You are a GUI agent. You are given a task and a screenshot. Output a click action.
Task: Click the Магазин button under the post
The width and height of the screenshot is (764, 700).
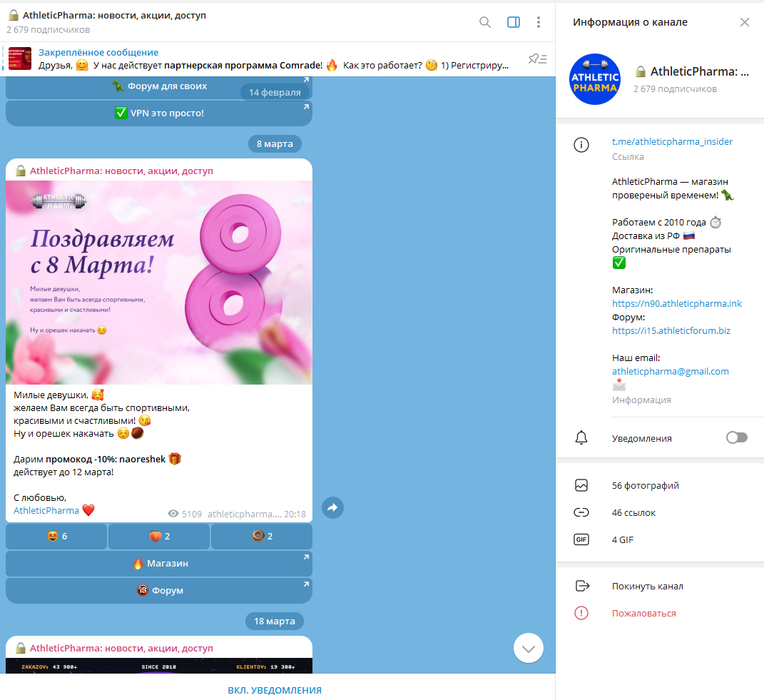click(159, 563)
